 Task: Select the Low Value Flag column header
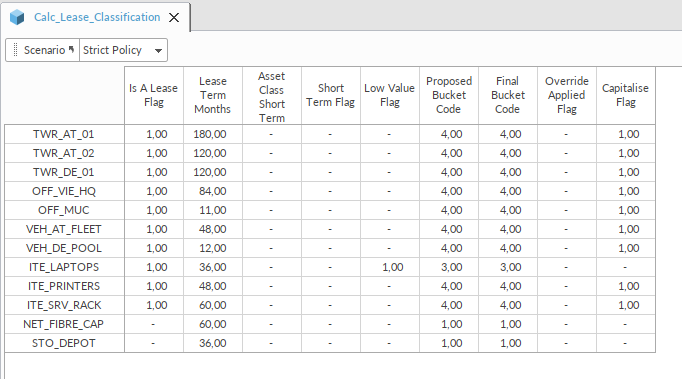point(390,95)
